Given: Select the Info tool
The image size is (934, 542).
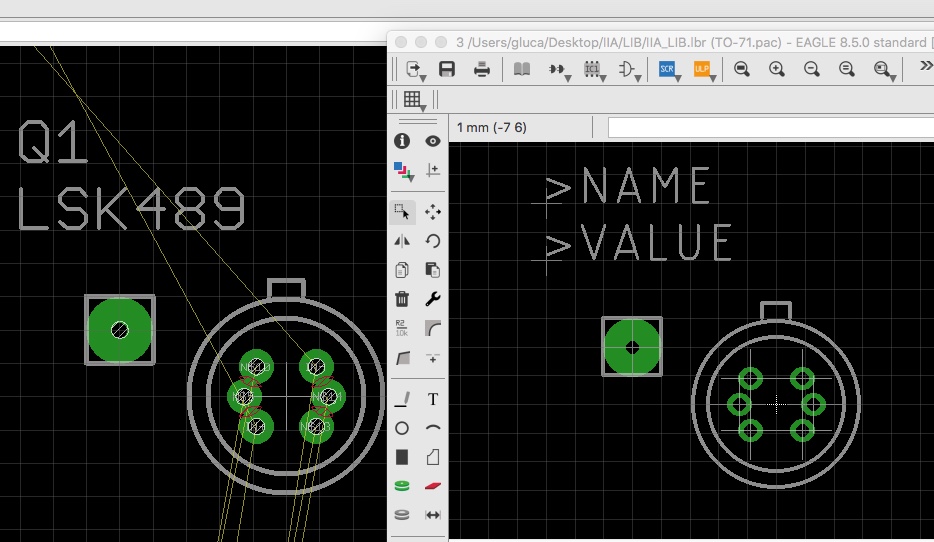Looking at the screenshot, I should [x=402, y=141].
